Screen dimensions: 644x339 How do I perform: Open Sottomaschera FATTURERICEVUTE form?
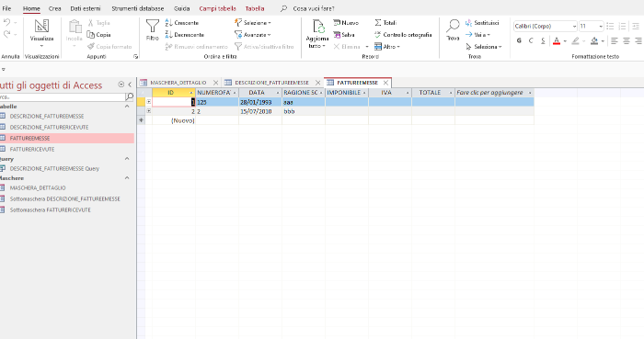click(50, 209)
